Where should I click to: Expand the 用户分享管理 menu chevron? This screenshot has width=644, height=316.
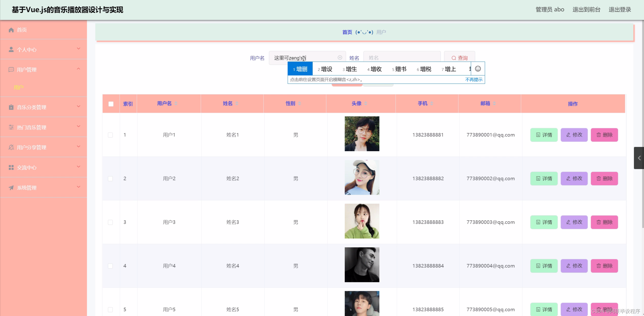tap(79, 147)
